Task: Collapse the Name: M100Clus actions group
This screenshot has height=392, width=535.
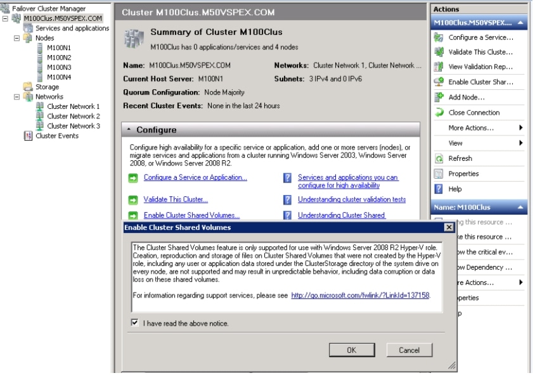Action: point(520,207)
